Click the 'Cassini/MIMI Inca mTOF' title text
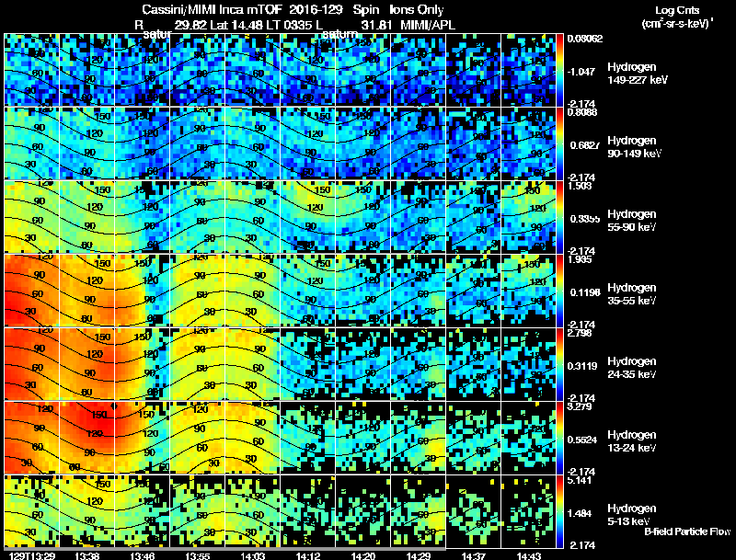 coord(212,10)
